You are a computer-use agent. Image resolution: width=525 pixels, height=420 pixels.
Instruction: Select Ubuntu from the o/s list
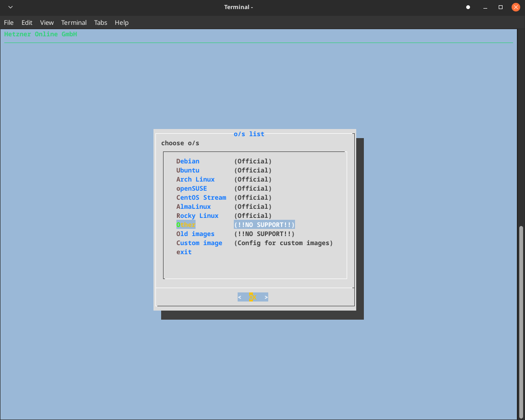tap(188, 170)
